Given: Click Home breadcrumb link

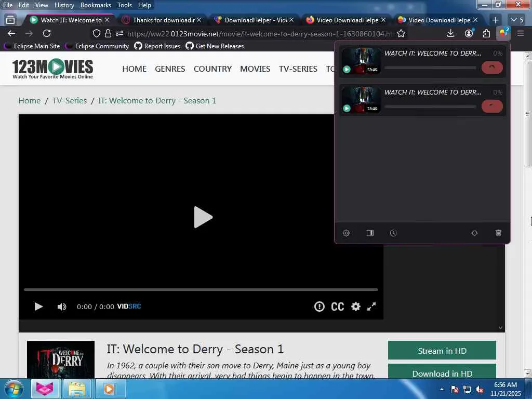Looking at the screenshot, I should click(30, 101).
